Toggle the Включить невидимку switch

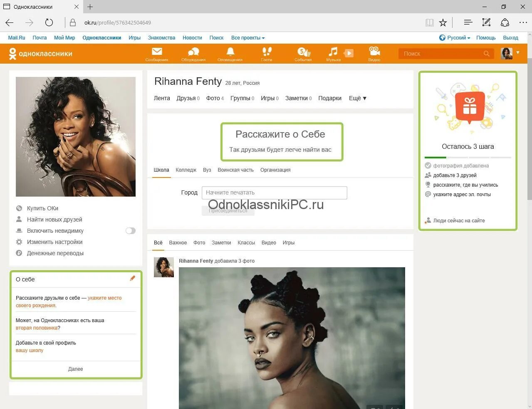click(x=131, y=231)
